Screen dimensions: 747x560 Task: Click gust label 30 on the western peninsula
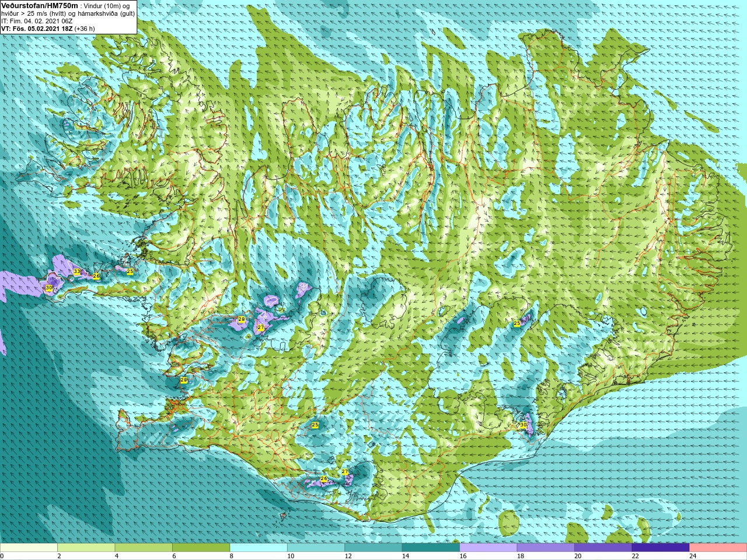click(49, 288)
